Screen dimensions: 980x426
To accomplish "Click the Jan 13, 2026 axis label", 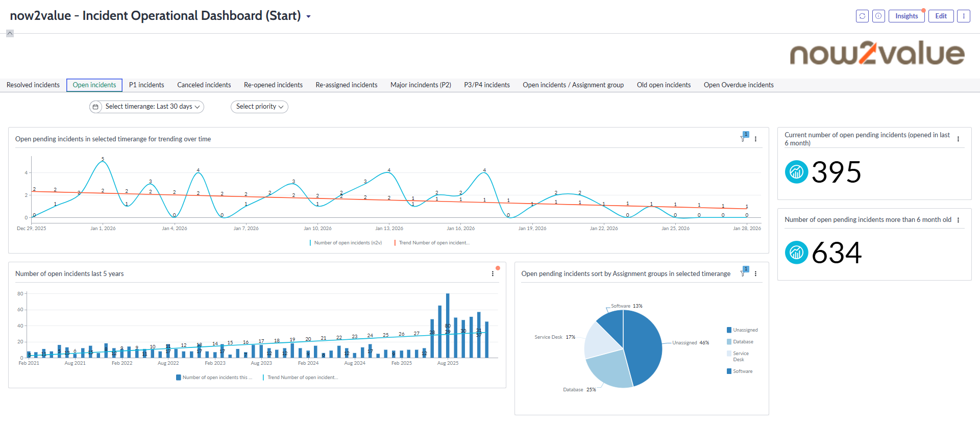I will click(x=389, y=229).
